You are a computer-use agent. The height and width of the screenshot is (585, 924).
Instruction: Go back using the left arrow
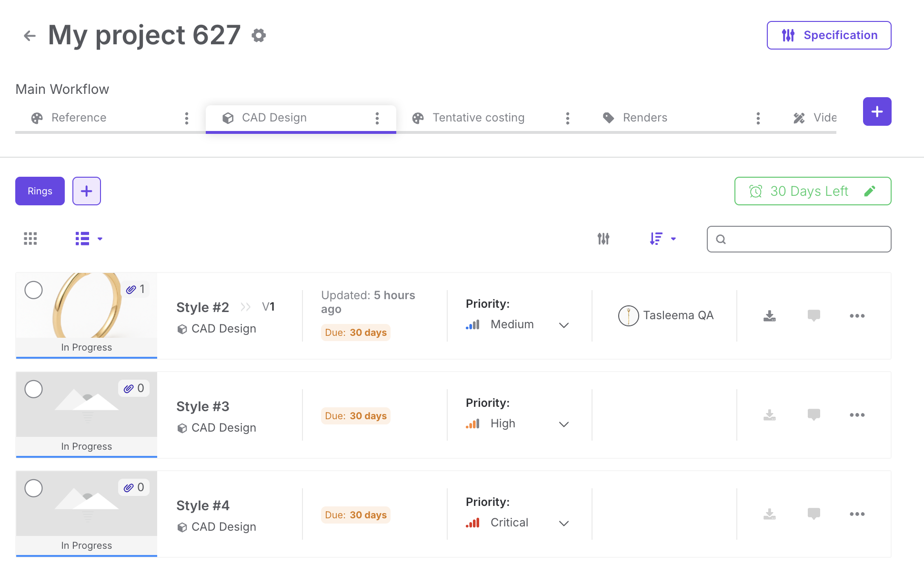(30, 36)
